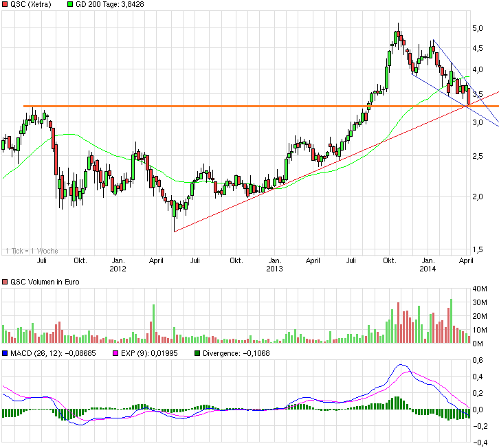Click the 'Okt.' label before Jan. 2012
Screen dimensions: 499x448
(x=80, y=260)
